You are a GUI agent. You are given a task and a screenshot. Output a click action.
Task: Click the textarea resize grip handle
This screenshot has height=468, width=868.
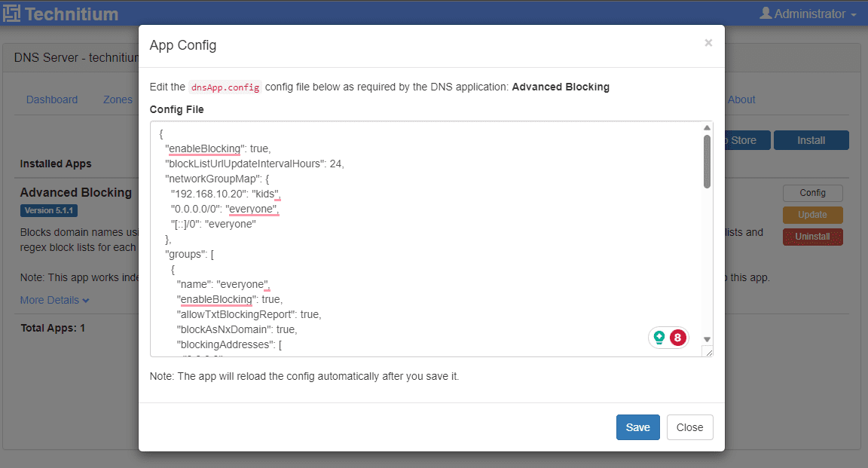click(x=708, y=351)
